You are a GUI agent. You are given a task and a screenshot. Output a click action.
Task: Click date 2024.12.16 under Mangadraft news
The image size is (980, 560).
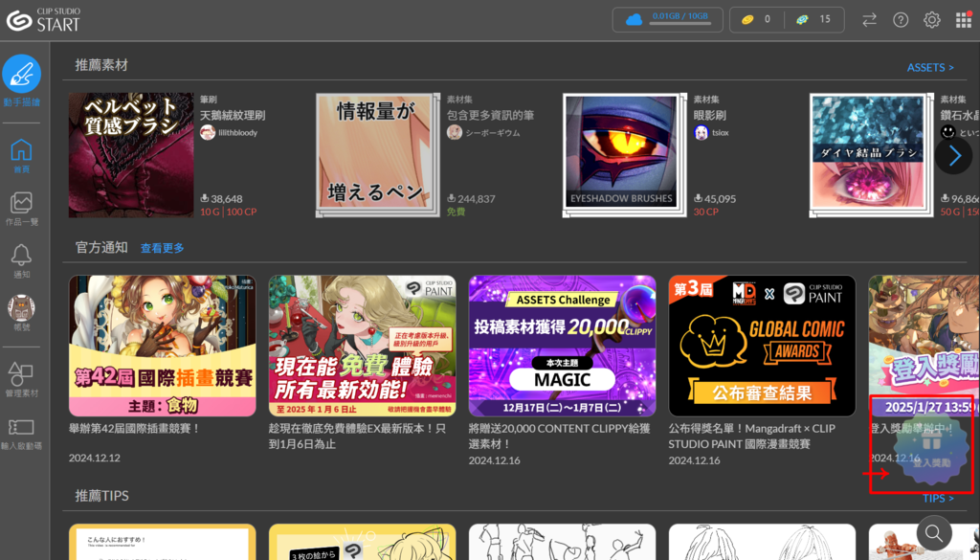point(695,460)
